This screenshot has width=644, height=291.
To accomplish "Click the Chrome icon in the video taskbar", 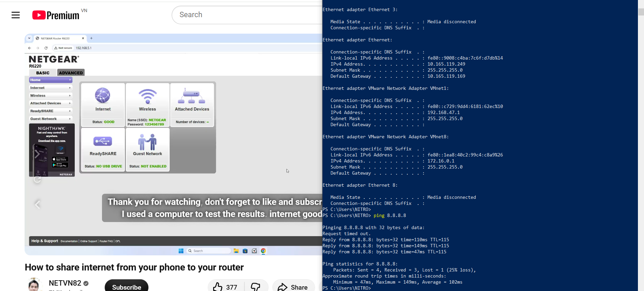I will (263, 251).
